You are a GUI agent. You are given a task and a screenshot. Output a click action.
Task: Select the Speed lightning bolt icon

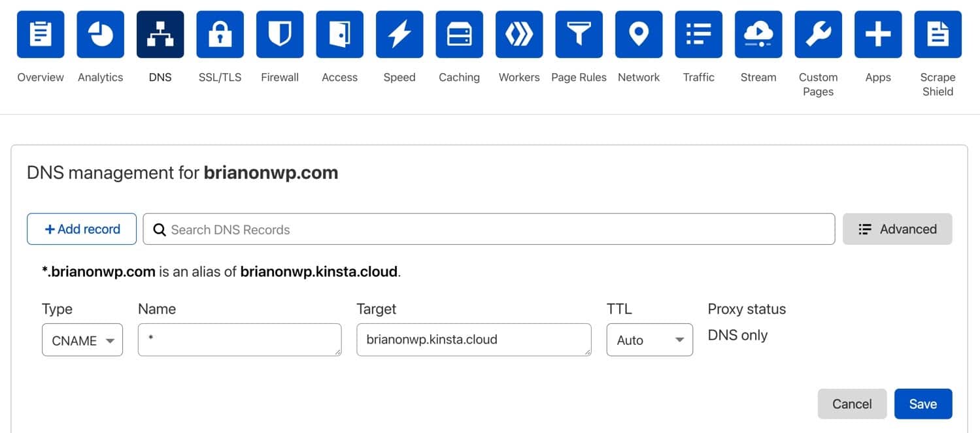[x=399, y=35]
